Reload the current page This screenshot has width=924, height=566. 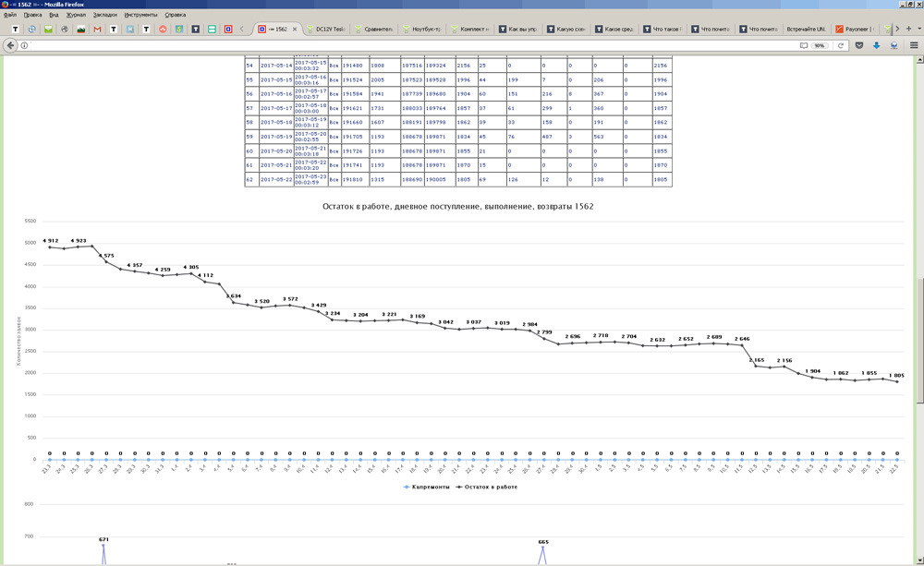tap(841, 45)
